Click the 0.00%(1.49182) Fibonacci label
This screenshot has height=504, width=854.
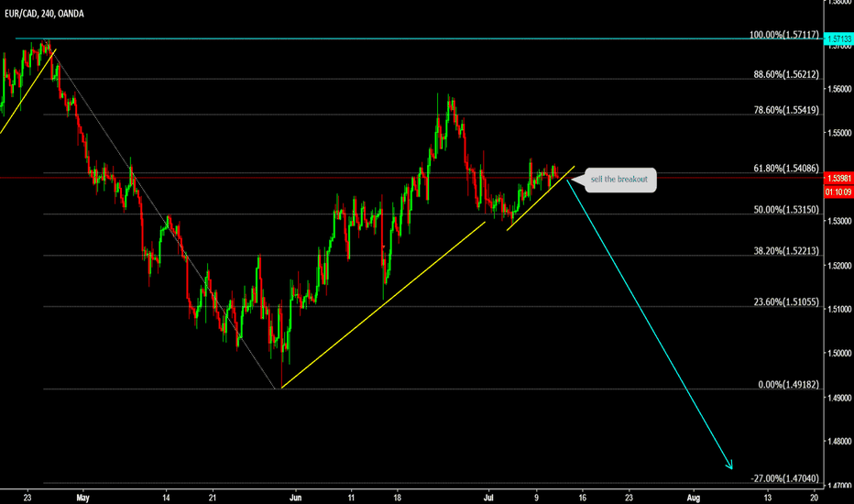click(788, 385)
